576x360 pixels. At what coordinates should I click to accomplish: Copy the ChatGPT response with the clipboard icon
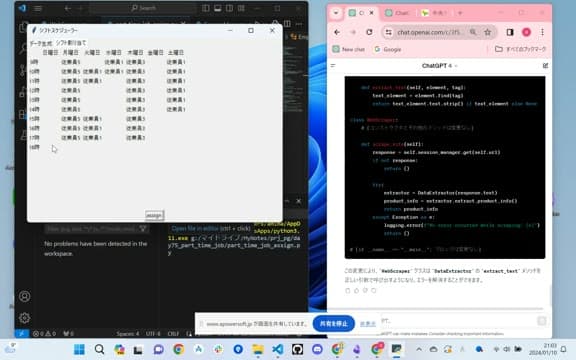pos(348,291)
